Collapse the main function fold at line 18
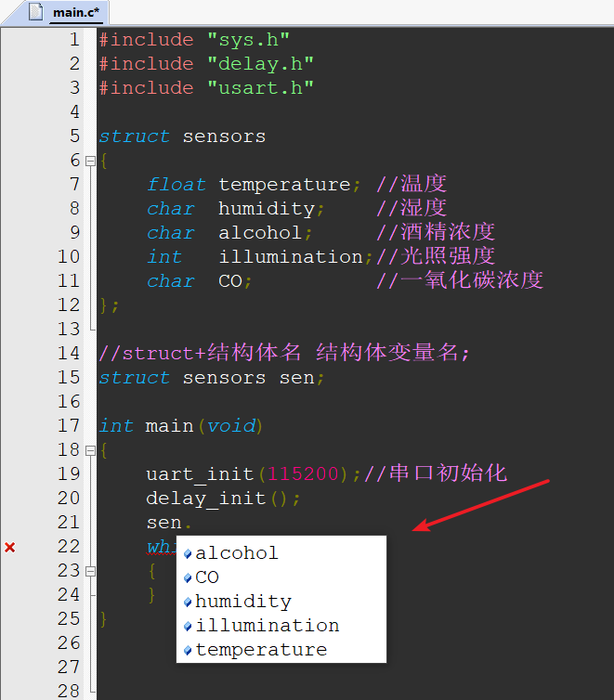 coord(90,450)
